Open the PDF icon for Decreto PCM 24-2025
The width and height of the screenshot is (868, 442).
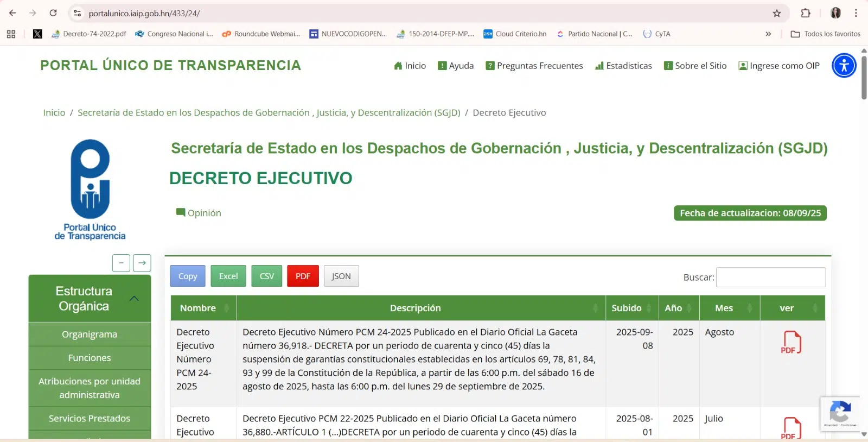pos(790,343)
